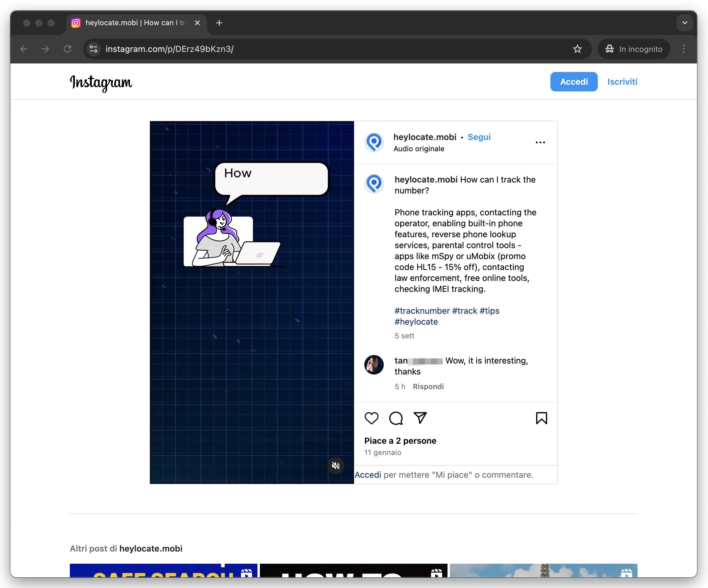Open #track hashtag

[x=465, y=311]
